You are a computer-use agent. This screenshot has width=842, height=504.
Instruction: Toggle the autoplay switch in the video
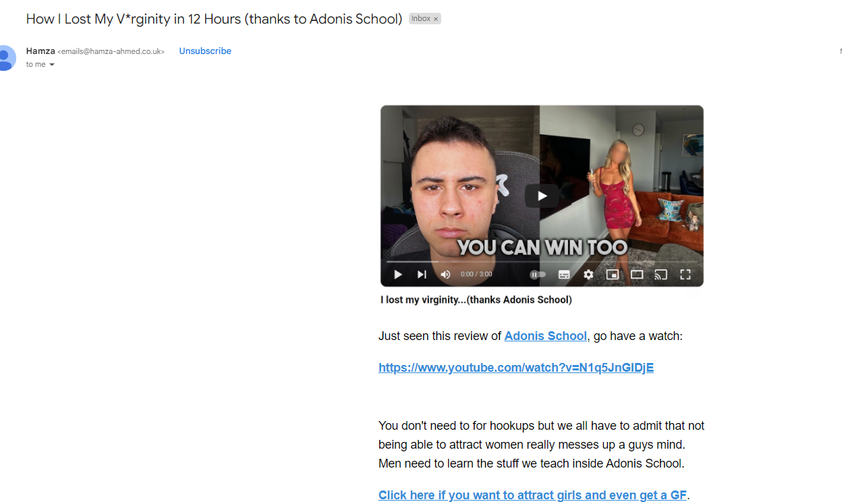pos(538,275)
